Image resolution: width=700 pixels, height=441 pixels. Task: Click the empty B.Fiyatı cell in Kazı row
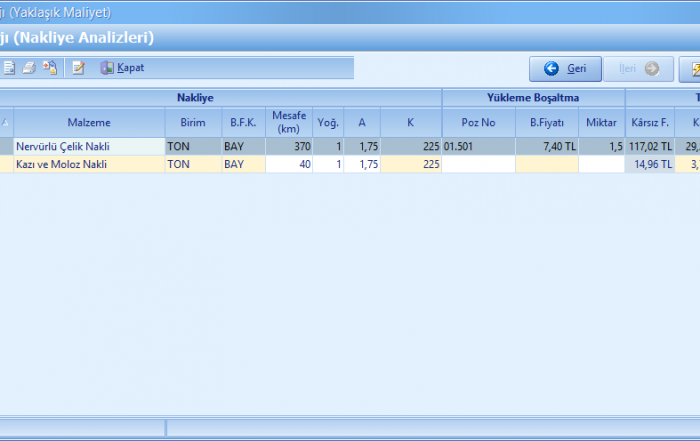(x=547, y=164)
